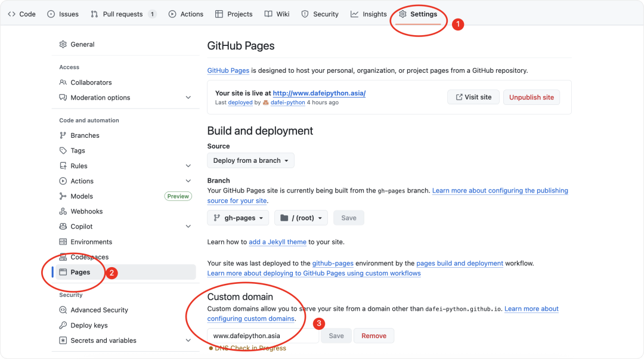Click the Settings tab
The image size is (644, 359).
pos(418,14)
